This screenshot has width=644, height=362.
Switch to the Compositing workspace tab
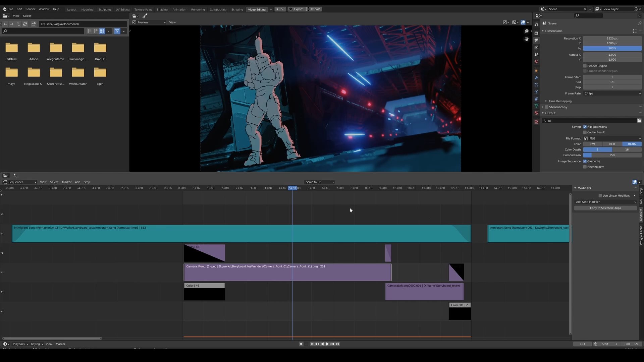tap(218, 9)
